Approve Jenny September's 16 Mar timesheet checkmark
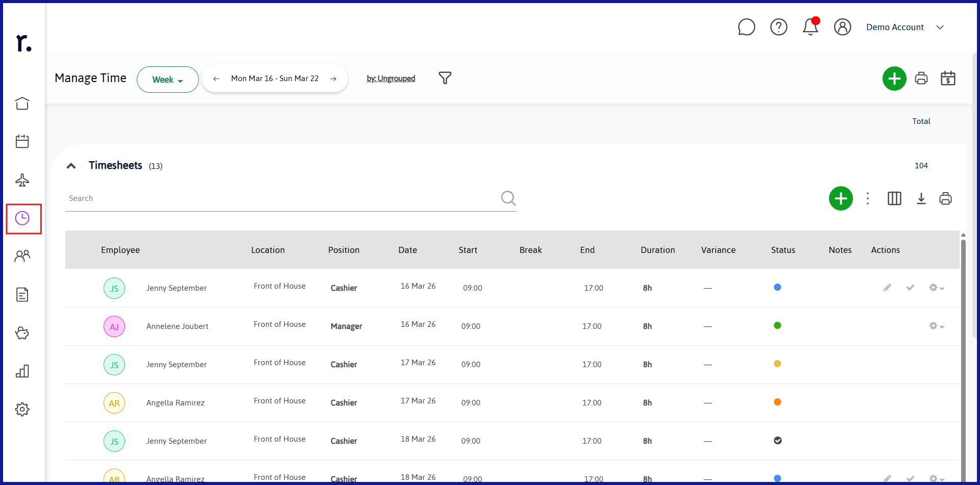 pos(910,288)
